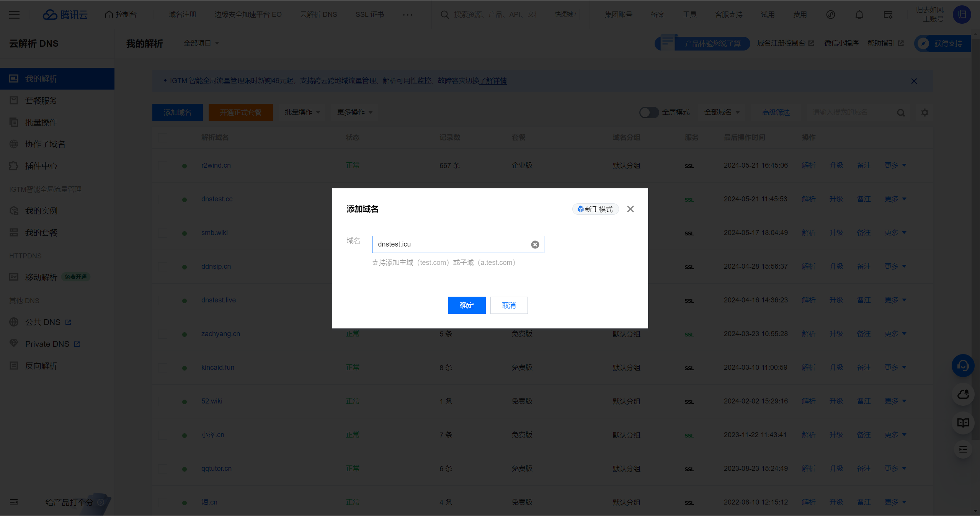The height and width of the screenshot is (516, 980).
Task: Click into the 域名 input field
Action: [452, 245]
